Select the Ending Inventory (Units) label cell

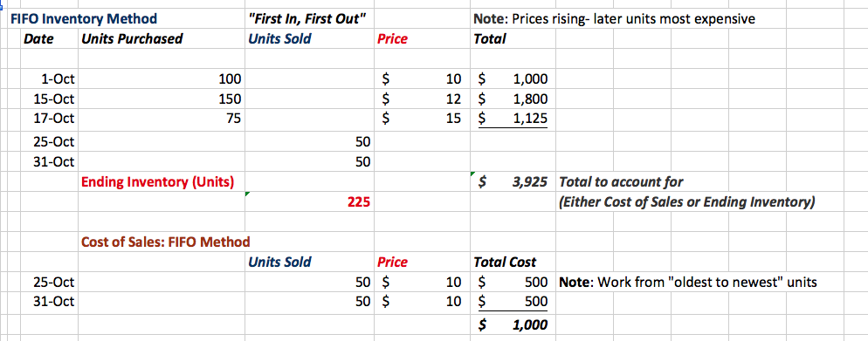157,181
